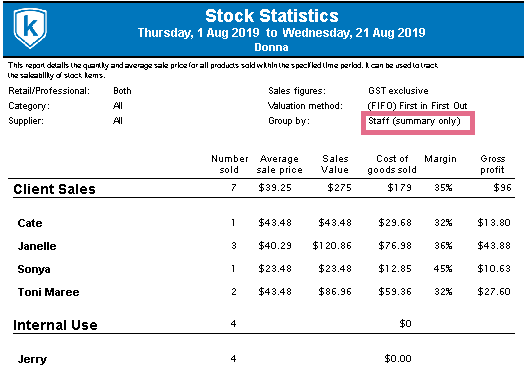Click the FIFO First in First Out value
528x392 pixels.
point(417,106)
